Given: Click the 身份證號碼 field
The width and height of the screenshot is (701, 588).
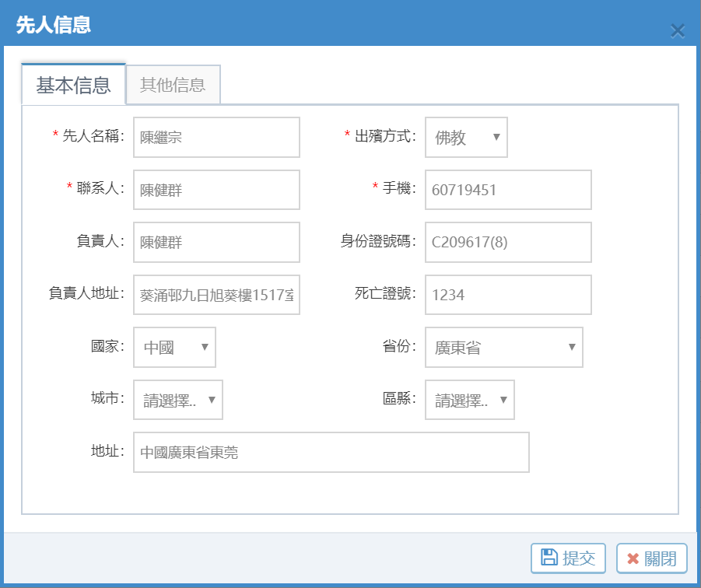Looking at the screenshot, I should tap(508, 243).
